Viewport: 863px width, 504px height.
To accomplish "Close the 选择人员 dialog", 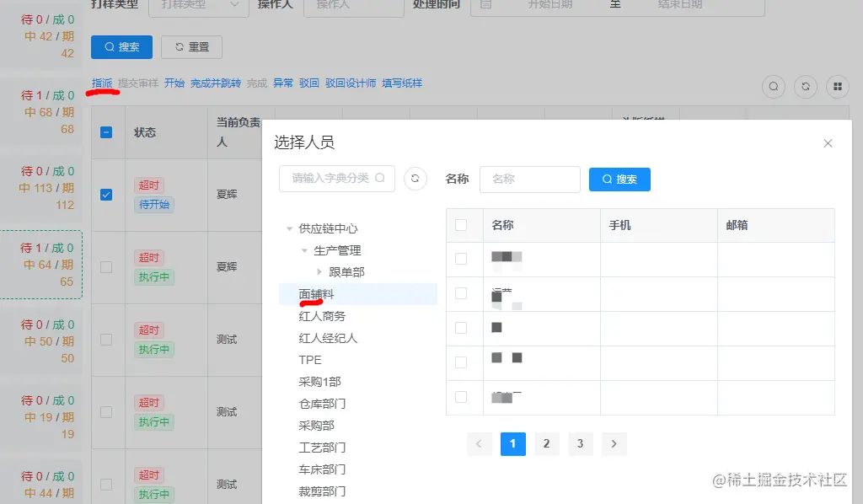I will [828, 143].
